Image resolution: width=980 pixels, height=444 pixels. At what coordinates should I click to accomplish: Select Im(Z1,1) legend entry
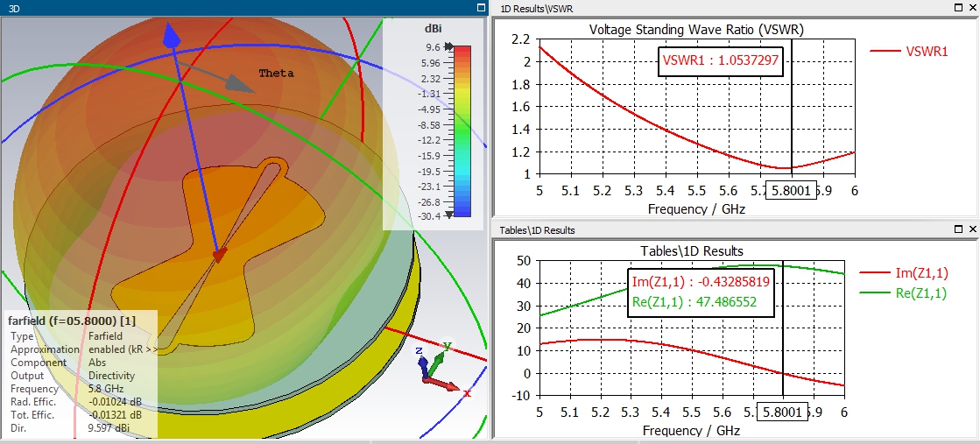(x=905, y=271)
